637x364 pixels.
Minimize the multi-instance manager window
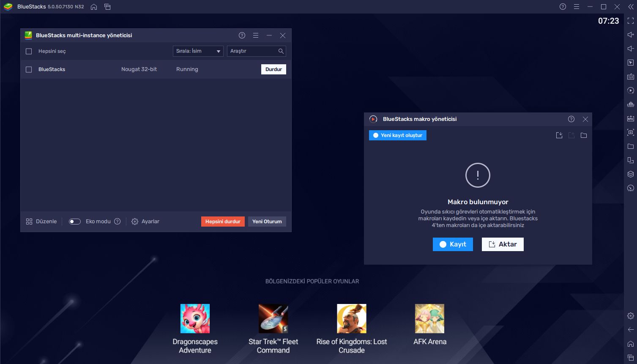[269, 36]
